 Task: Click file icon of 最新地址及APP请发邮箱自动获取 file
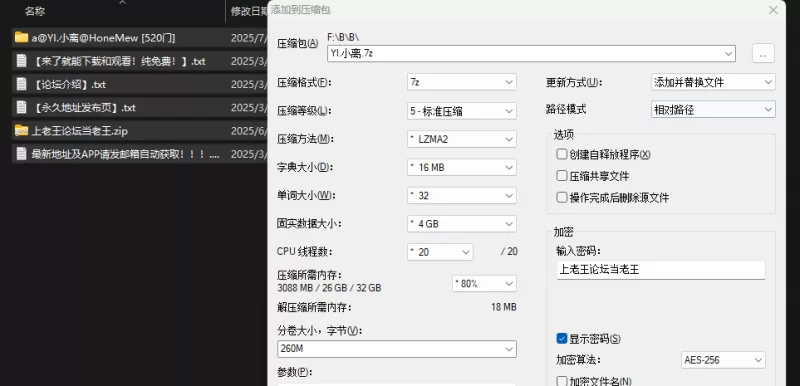(21, 153)
